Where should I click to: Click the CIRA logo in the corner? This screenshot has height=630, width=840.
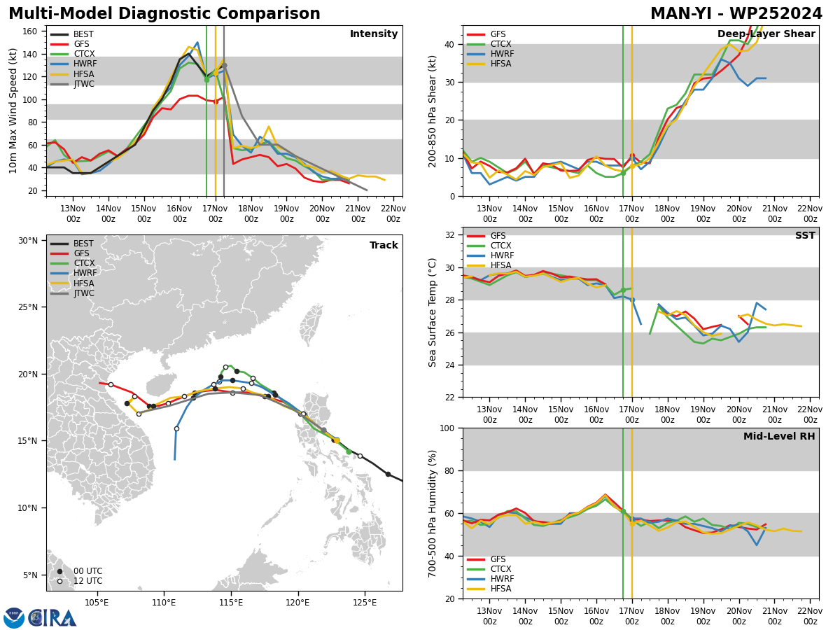pos(52,617)
